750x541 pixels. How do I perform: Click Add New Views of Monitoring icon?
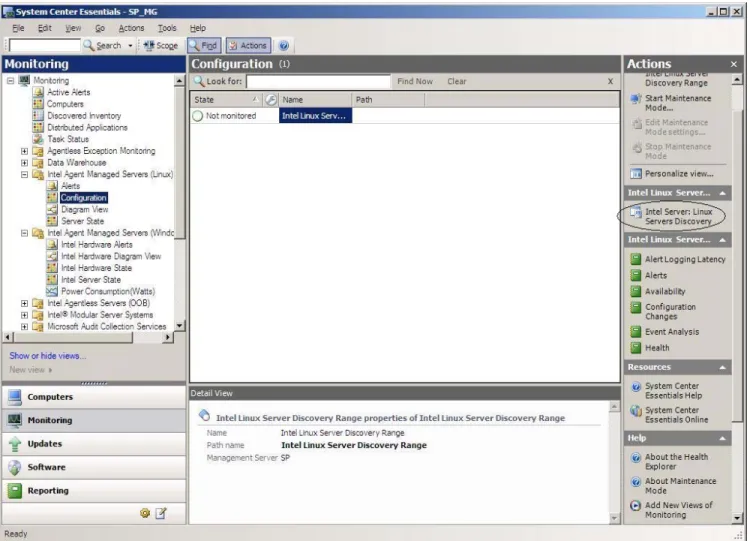click(x=636, y=506)
